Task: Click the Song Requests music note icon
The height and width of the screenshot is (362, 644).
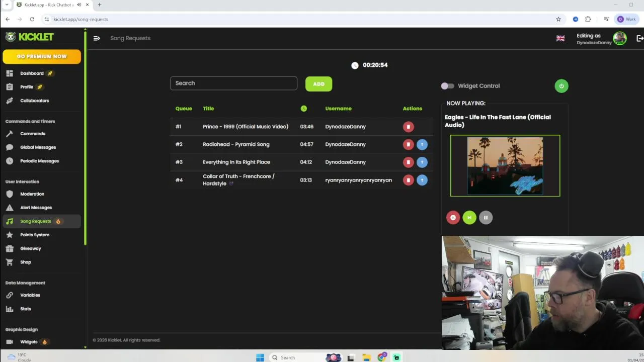Action: click(x=10, y=221)
